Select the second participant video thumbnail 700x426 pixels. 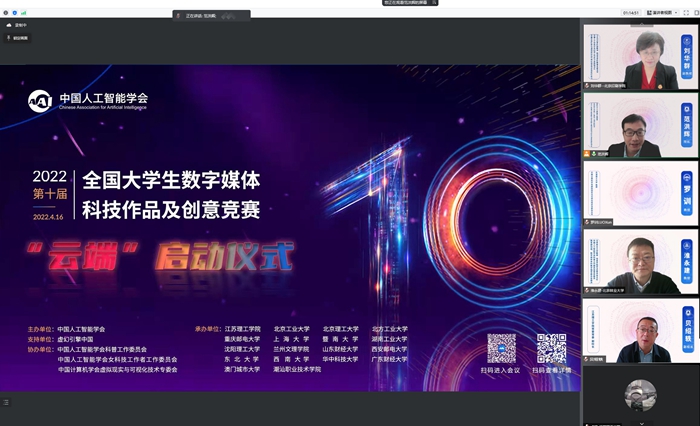[641, 126]
